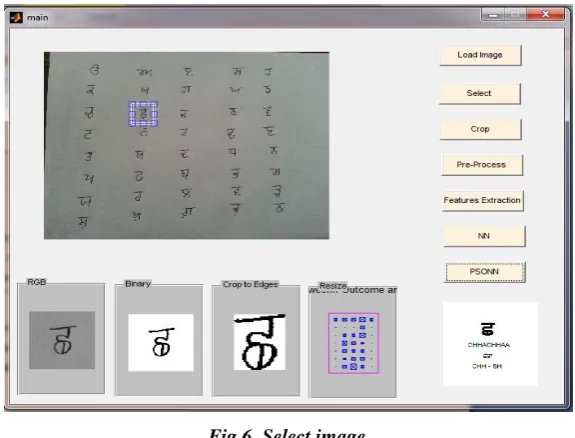The image size is (575, 438).
Task: Click the CHHACHHAA recognition result panel
Action: [x=490, y=344]
